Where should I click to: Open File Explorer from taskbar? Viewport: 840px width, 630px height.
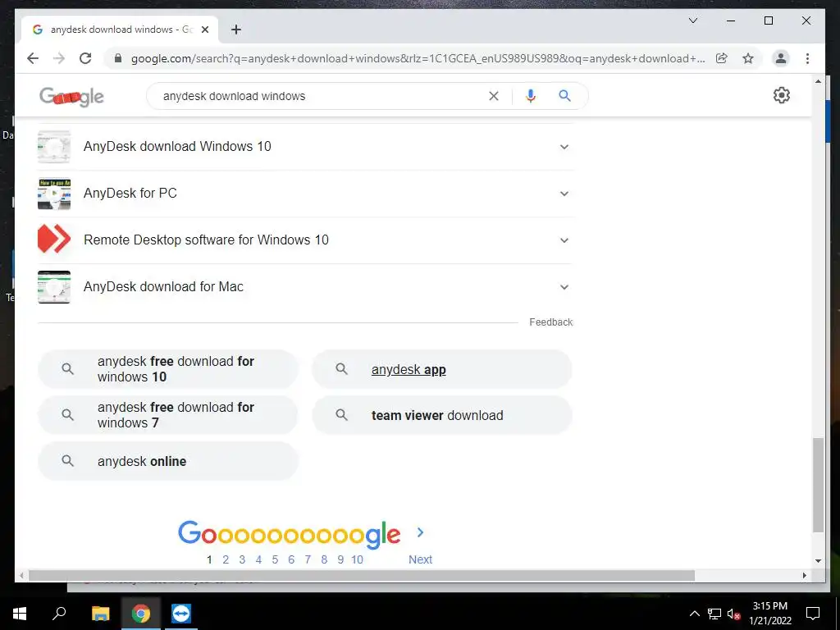[x=100, y=614]
